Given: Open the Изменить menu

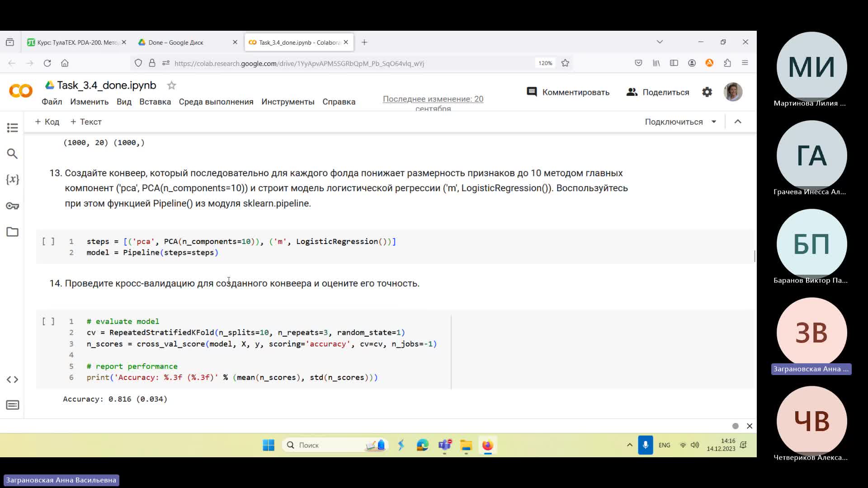Looking at the screenshot, I should [89, 102].
